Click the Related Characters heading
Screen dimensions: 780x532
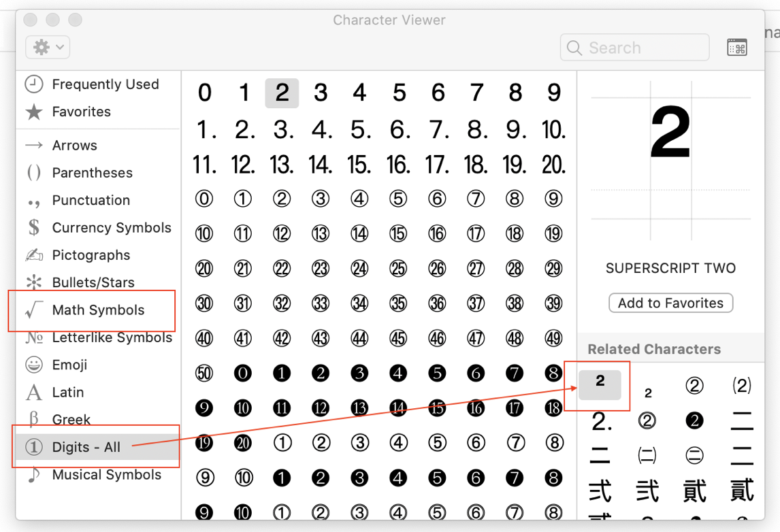(x=654, y=349)
